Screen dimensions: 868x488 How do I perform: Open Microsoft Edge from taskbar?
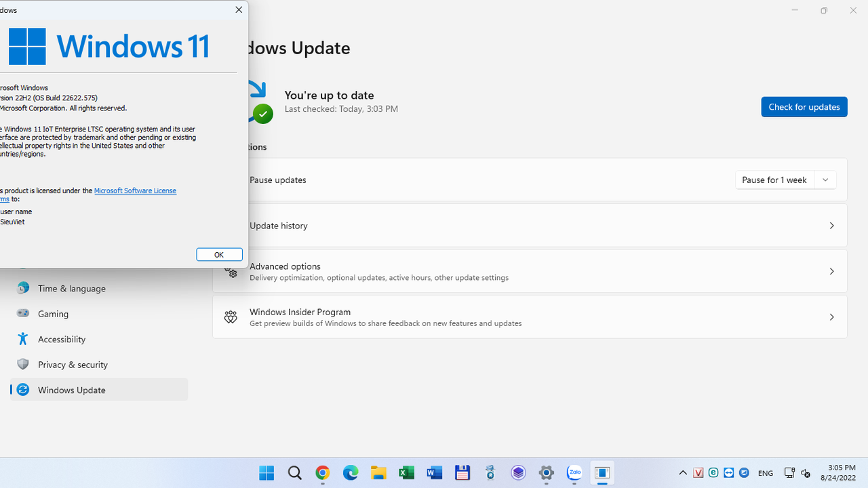click(x=351, y=473)
